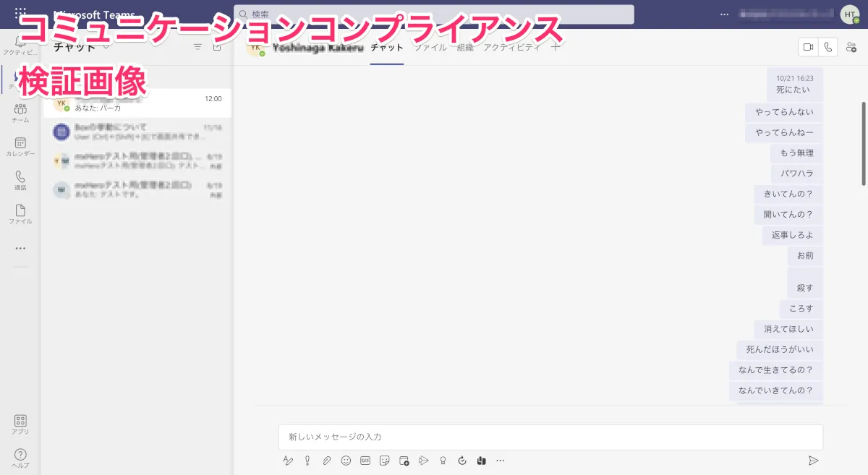Image resolution: width=868 pixels, height=475 pixels.
Task: Start a video call with the camera icon
Action: click(808, 47)
